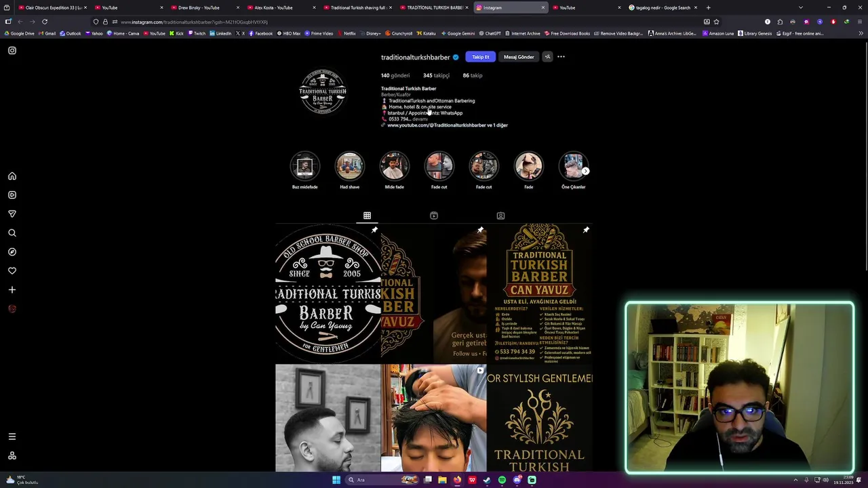Open the 86 takip following list
The width and height of the screenshot is (868, 488).
coord(473,75)
